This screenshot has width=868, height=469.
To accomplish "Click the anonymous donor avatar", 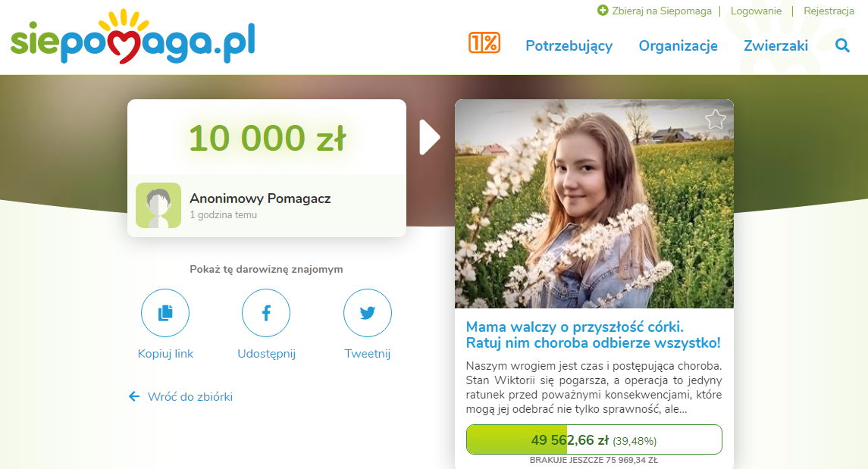I will (x=158, y=205).
